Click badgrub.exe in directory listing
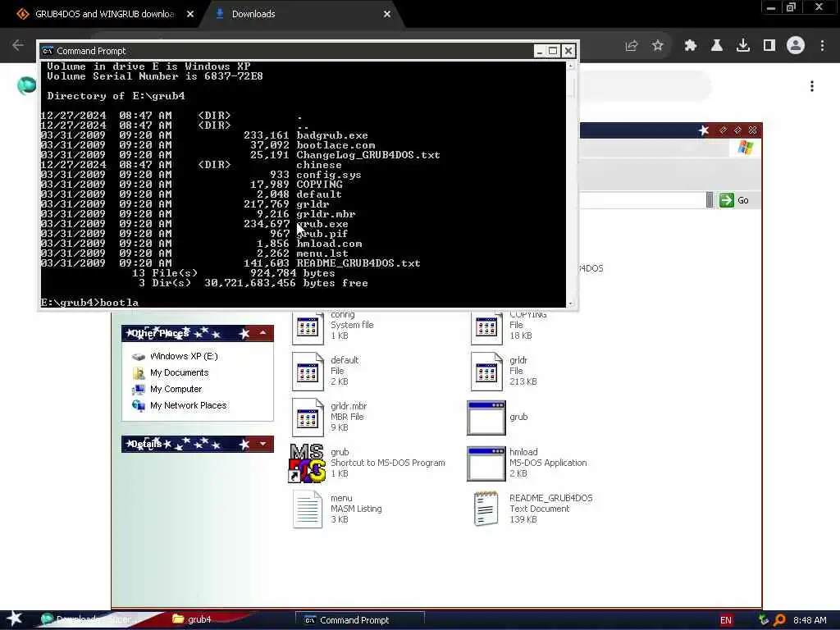Screen dimensions: 840x630 [332, 135]
